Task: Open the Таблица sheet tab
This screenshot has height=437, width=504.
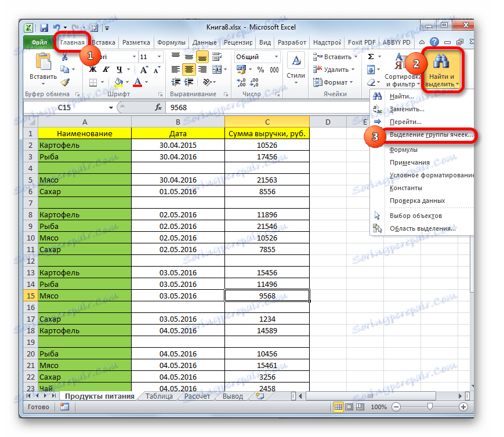Action: [x=159, y=396]
